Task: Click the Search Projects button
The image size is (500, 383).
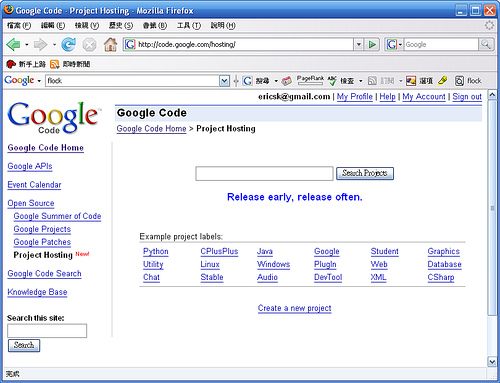Action: pyautogui.click(x=365, y=173)
